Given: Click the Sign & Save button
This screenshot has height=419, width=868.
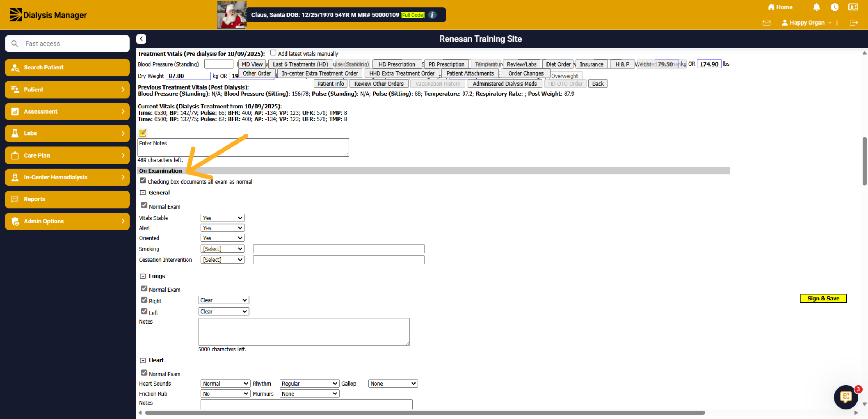Looking at the screenshot, I should [823, 298].
